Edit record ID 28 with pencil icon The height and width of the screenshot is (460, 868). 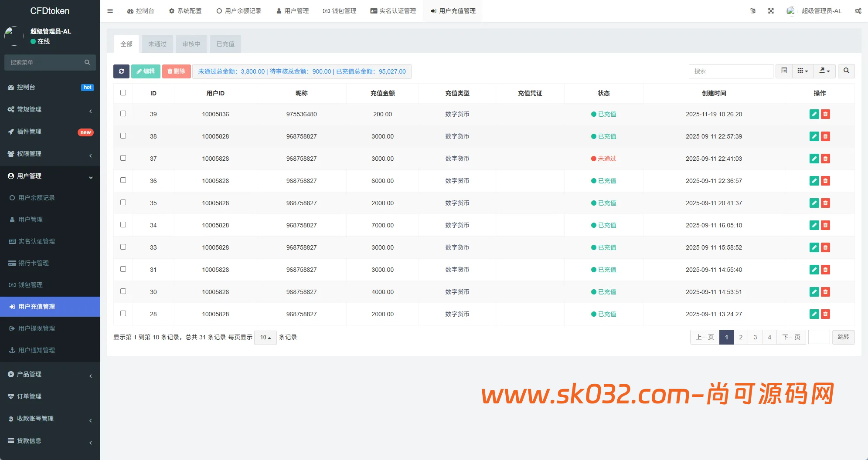click(814, 314)
